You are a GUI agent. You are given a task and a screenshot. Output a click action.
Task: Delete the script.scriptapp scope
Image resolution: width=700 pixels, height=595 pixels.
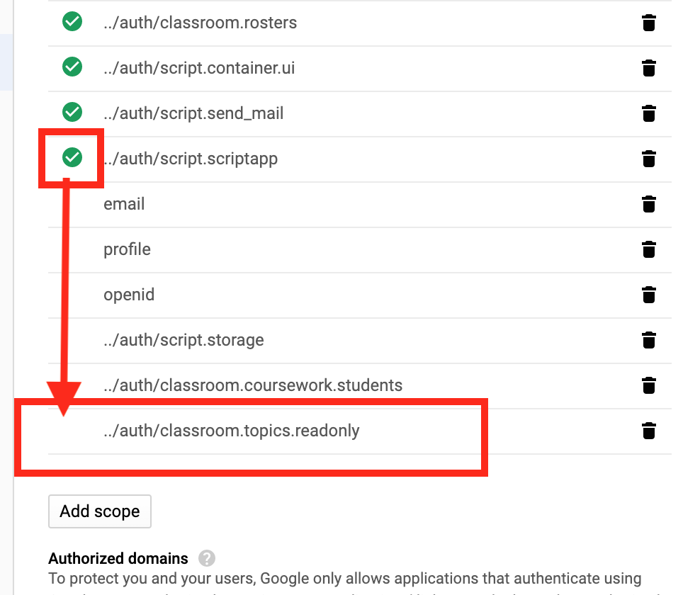648,159
